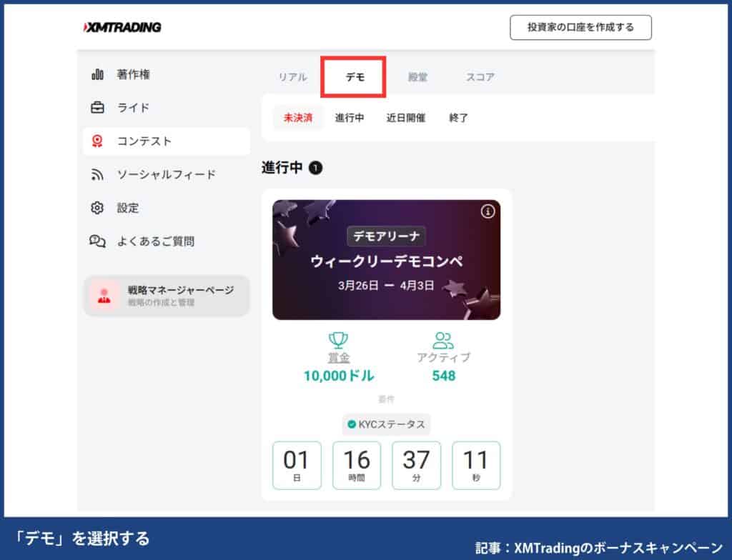This screenshot has height=560, width=732.
Task: Click the 11 秒 countdown box
Action: click(x=475, y=465)
